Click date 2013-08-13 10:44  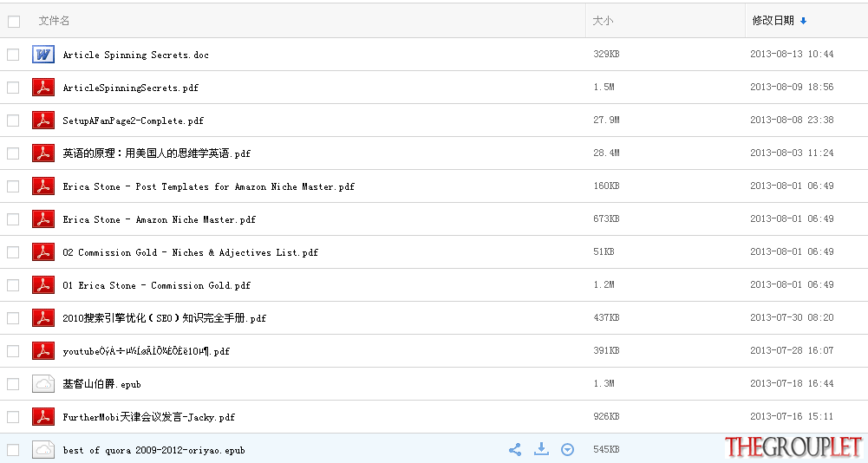792,54
